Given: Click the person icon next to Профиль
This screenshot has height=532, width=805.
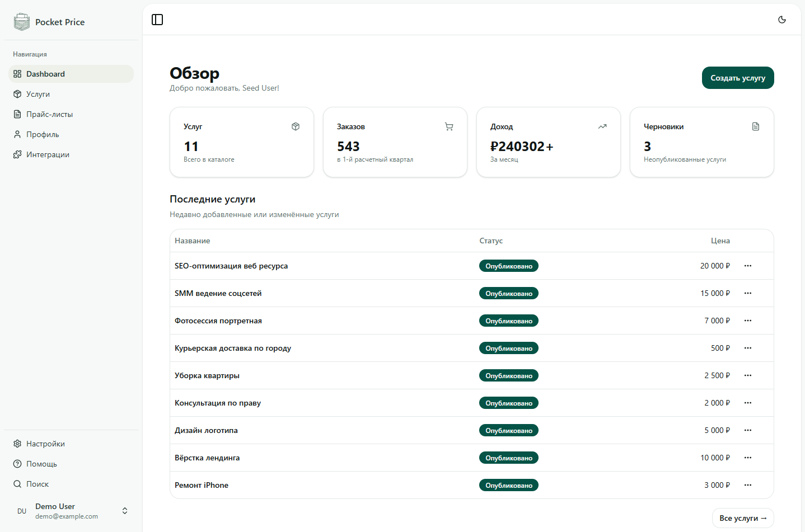Looking at the screenshot, I should tap(17, 134).
